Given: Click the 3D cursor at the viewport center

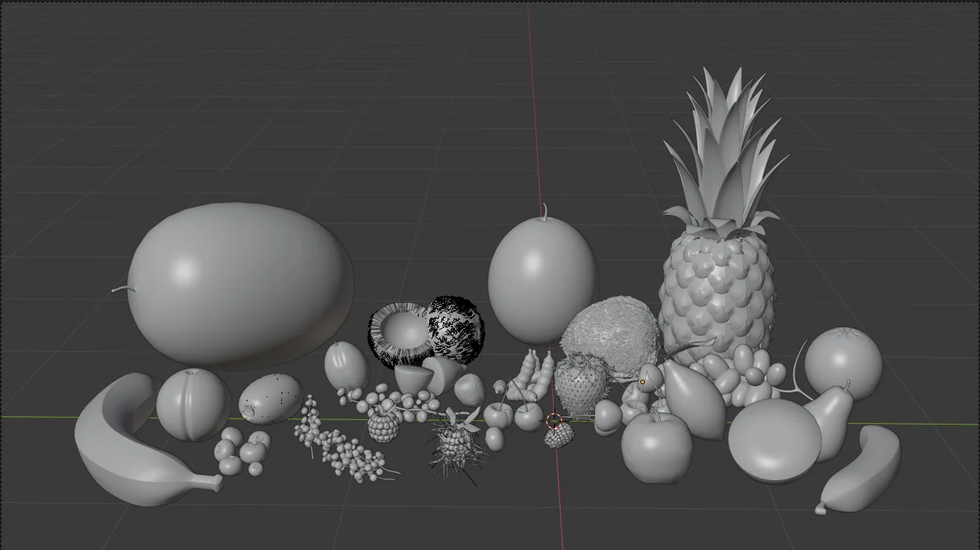Looking at the screenshot, I should [555, 419].
